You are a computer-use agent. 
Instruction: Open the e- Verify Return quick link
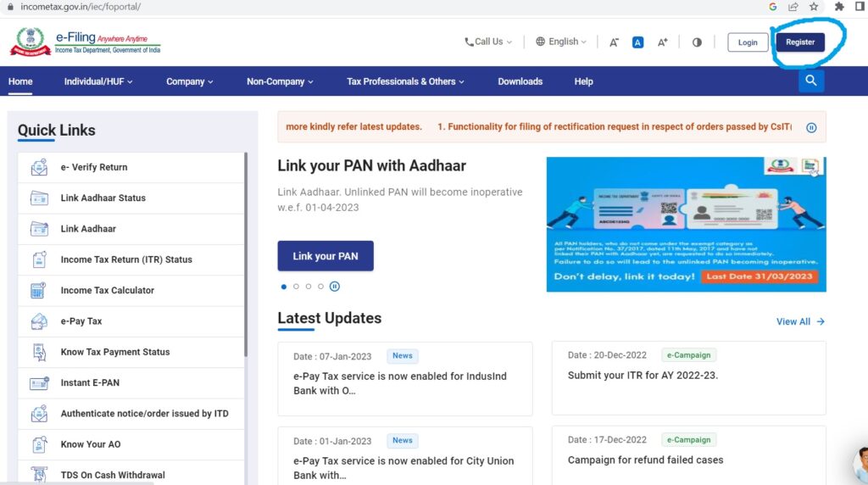pos(131,167)
